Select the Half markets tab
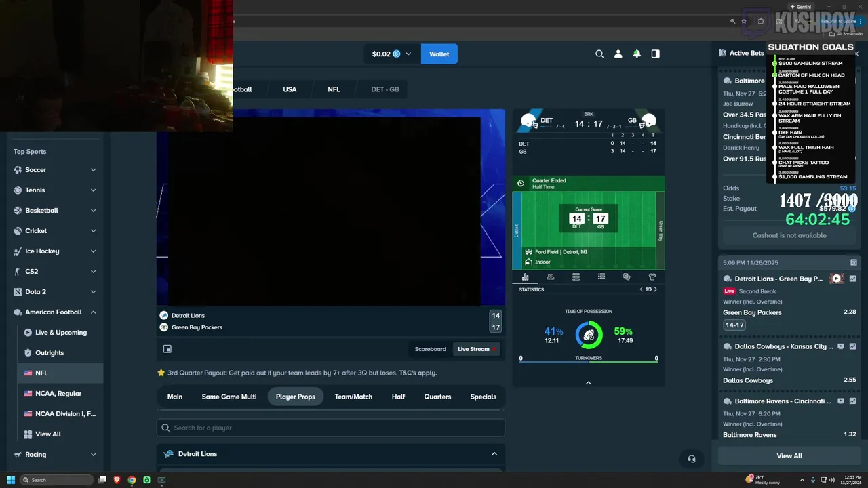This screenshot has width=868, height=488. pos(398,396)
